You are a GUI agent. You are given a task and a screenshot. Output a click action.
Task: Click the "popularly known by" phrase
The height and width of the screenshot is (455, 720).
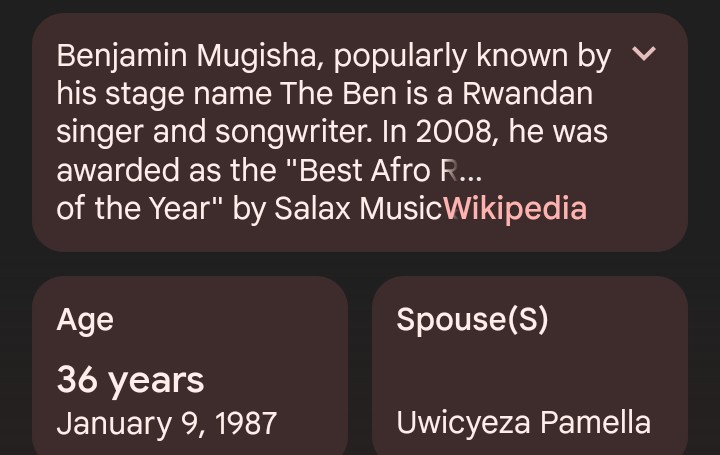[472, 56]
